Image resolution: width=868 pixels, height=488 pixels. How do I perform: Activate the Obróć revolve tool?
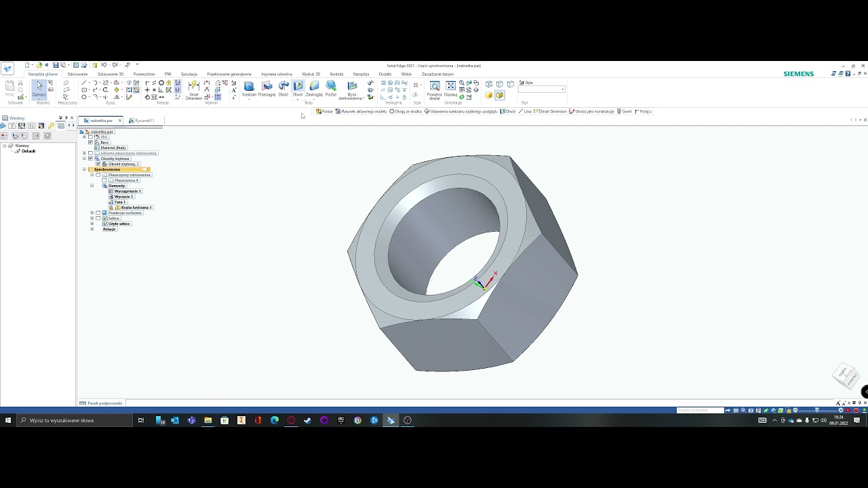283,89
